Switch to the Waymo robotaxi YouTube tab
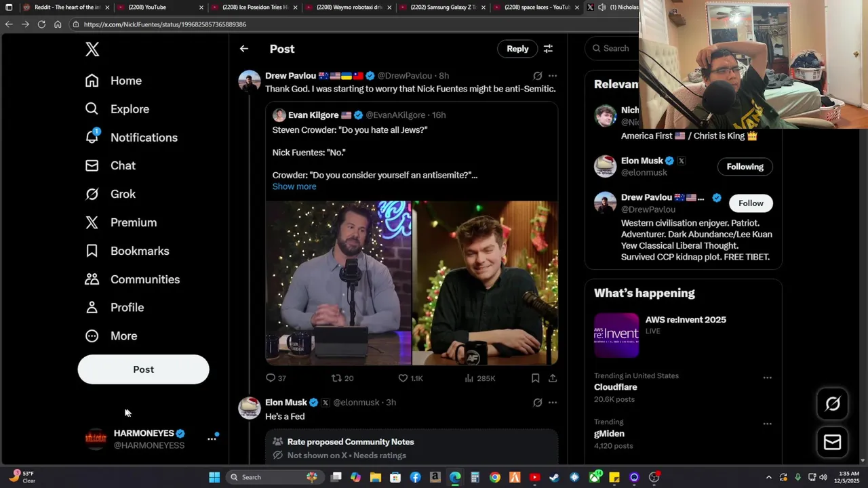 347,7
